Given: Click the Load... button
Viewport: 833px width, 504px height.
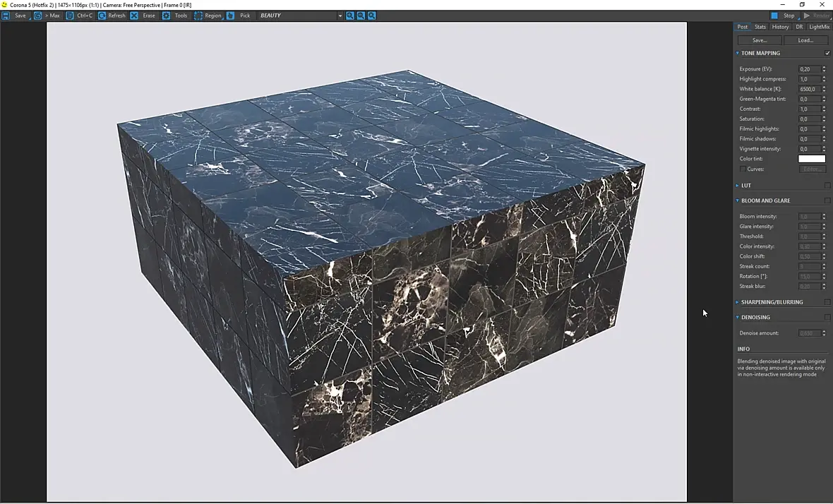Looking at the screenshot, I should tap(805, 40).
